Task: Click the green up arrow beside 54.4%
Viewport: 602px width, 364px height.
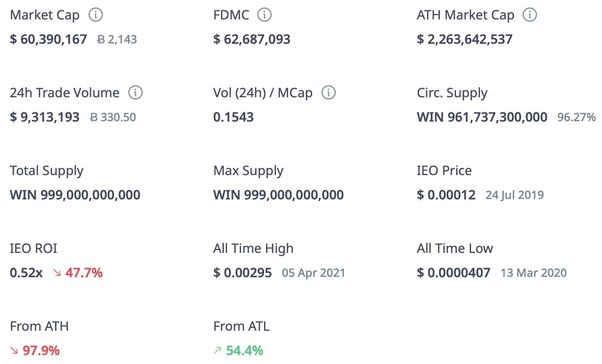Action: 218,350
